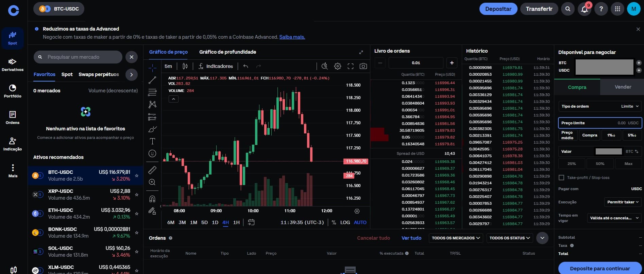This screenshot has height=274, width=644.
Task: Toggle LOG scale on chart
Action: coord(345,222)
